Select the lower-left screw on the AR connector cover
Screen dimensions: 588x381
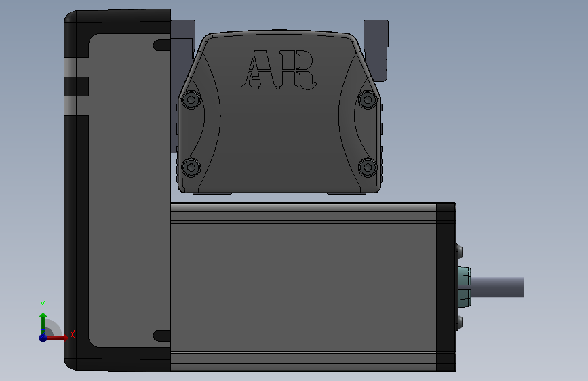[191, 167]
